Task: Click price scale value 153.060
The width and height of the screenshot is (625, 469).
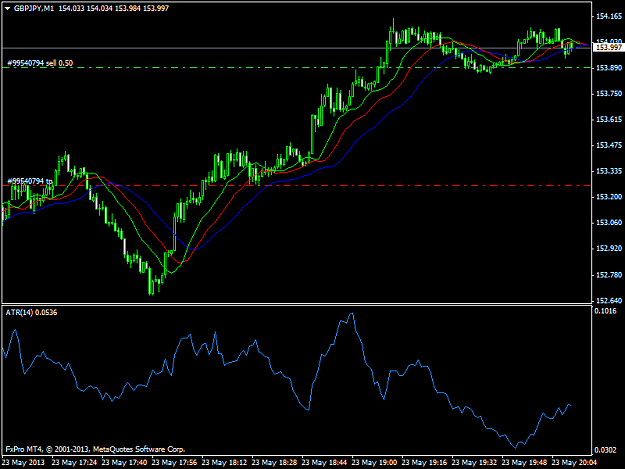Action: (x=609, y=222)
